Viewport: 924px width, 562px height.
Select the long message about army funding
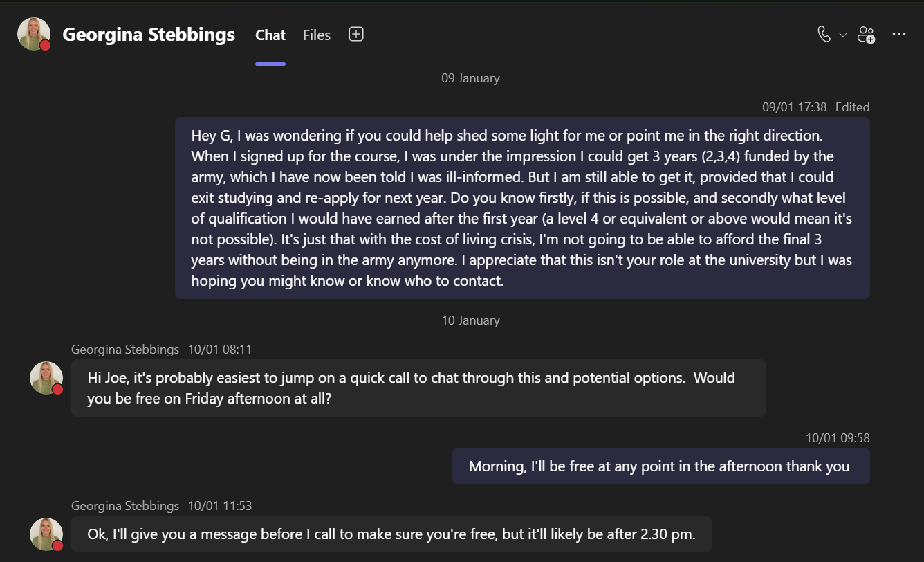pos(522,208)
